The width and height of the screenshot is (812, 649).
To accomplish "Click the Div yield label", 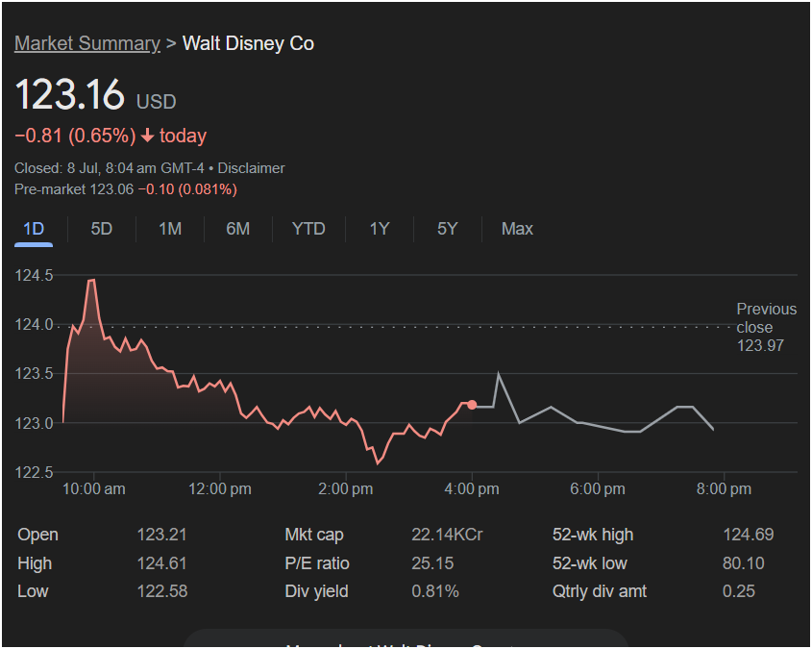I will pyautogui.click(x=316, y=591).
